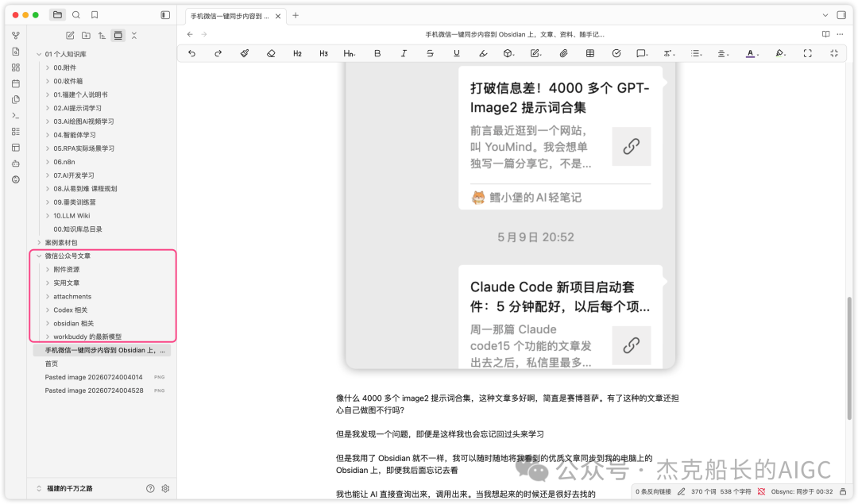This screenshot has height=504, width=858.
Task: Toggle underline formatting
Action: click(x=456, y=53)
